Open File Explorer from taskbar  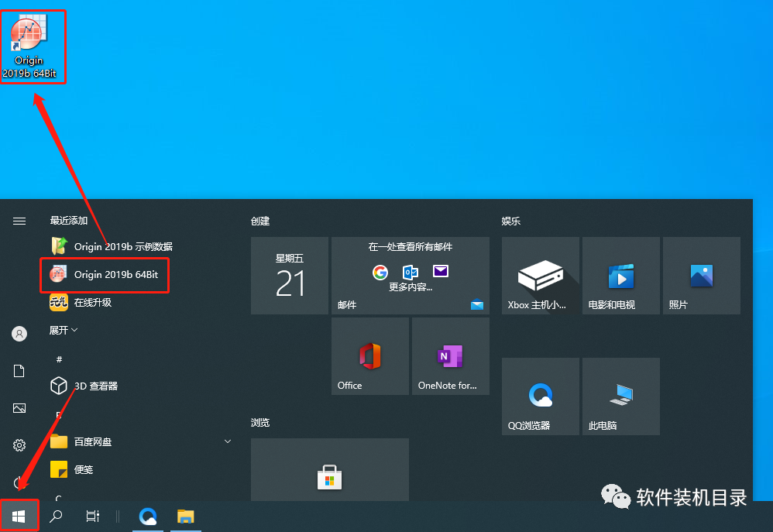(186, 517)
